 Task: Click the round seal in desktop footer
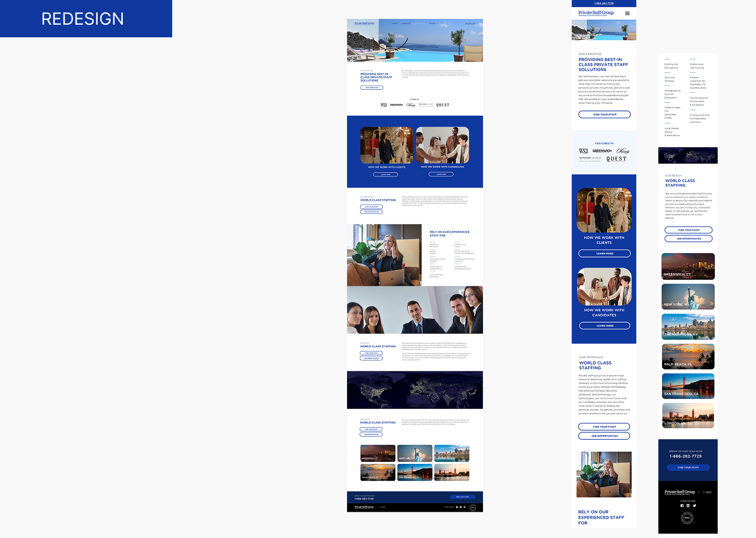(x=472, y=508)
